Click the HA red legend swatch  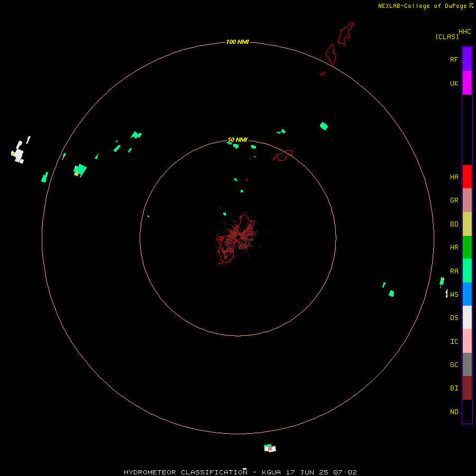point(467,177)
